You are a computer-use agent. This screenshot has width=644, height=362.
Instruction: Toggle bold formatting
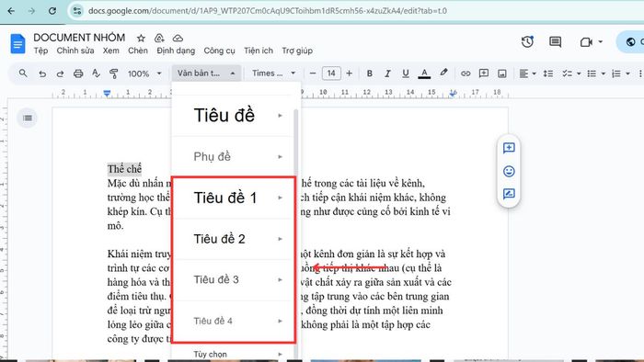tap(370, 74)
